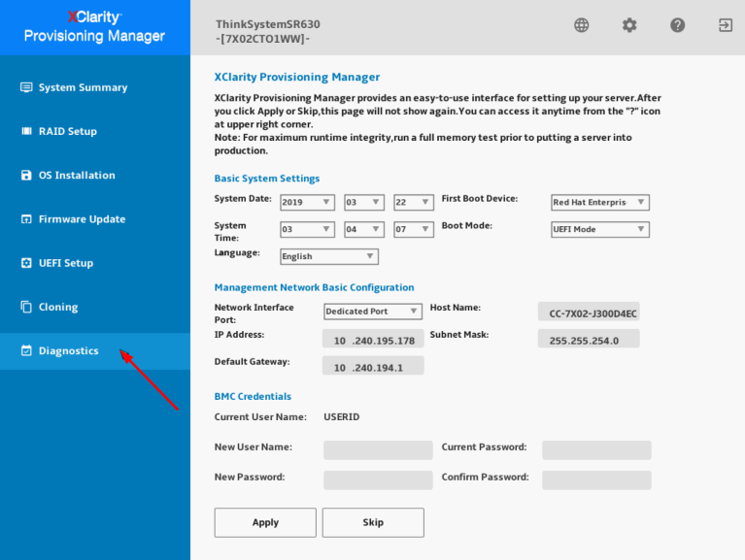Viewport: 745px width, 560px height.
Task: Click the RAID Setup sidebar icon
Action: point(26,131)
